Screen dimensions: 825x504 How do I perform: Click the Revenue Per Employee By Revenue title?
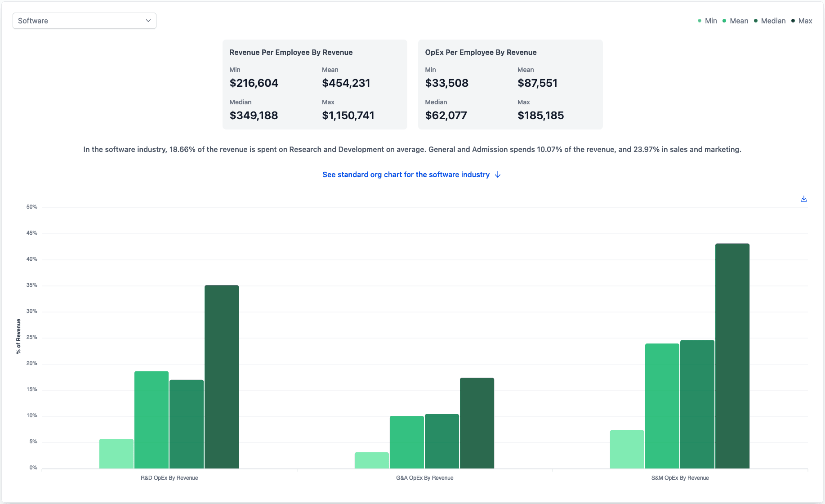point(291,52)
